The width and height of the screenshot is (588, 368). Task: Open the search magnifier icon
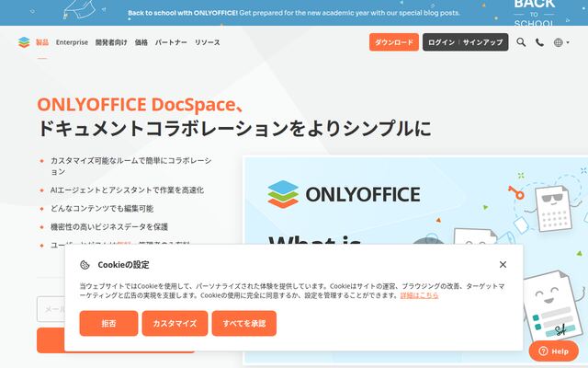pos(521,42)
